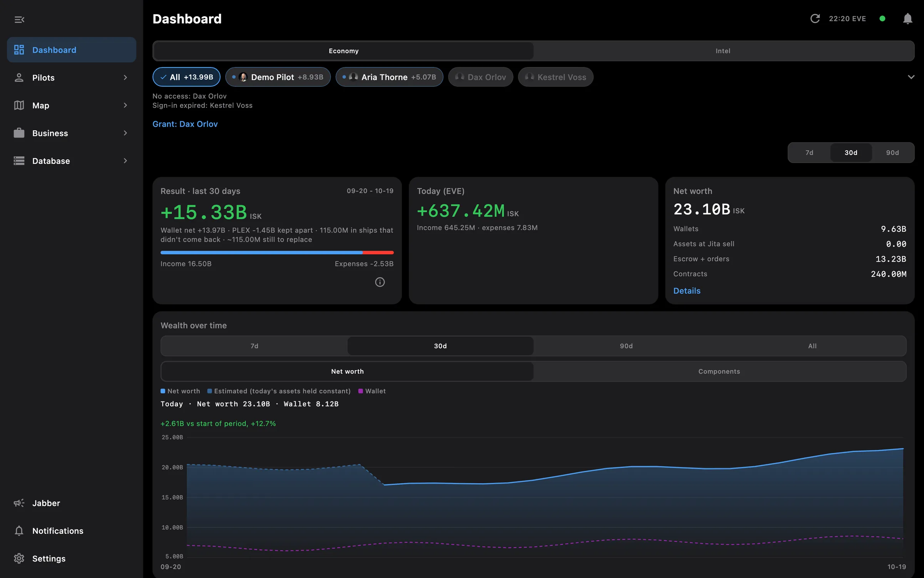This screenshot has width=924, height=578.
Task: Switch result period to 7d
Action: [809, 153]
